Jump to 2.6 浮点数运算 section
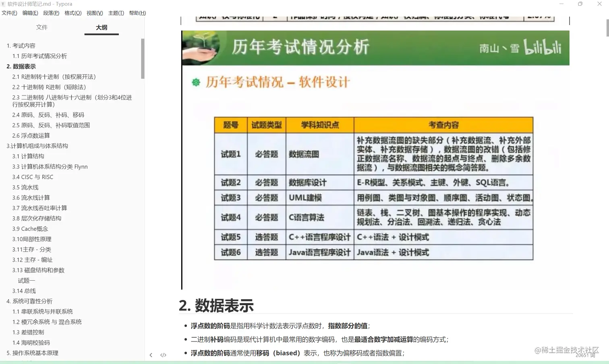This screenshot has height=364, width=609. (31, 136)
